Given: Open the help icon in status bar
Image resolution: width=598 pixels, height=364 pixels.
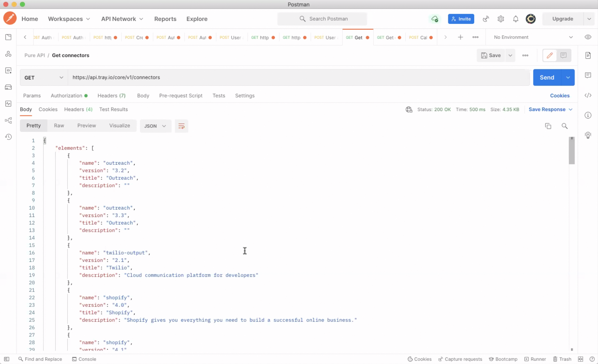Looking at the screenshot, I should (x=592, y=359).
